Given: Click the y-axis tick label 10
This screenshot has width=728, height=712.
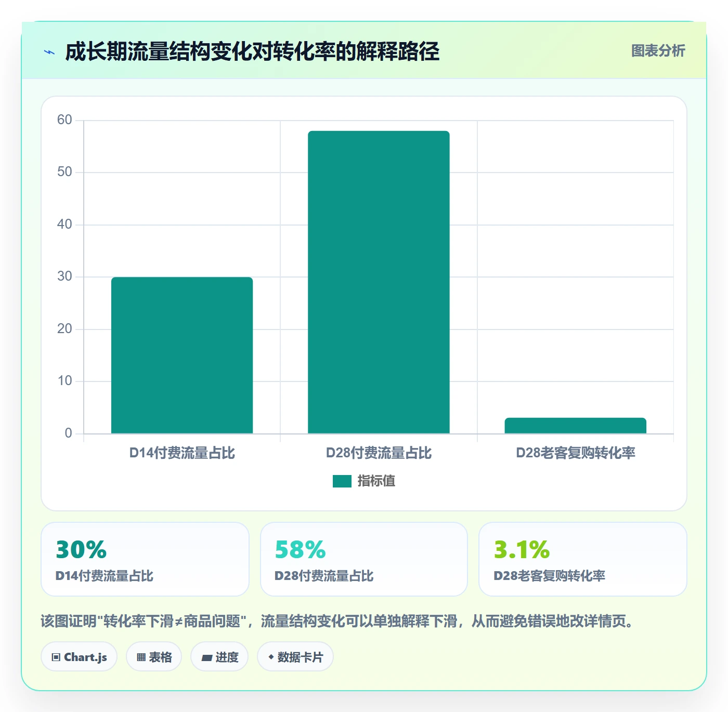Looking at the screenshot, I should (64, 381).
